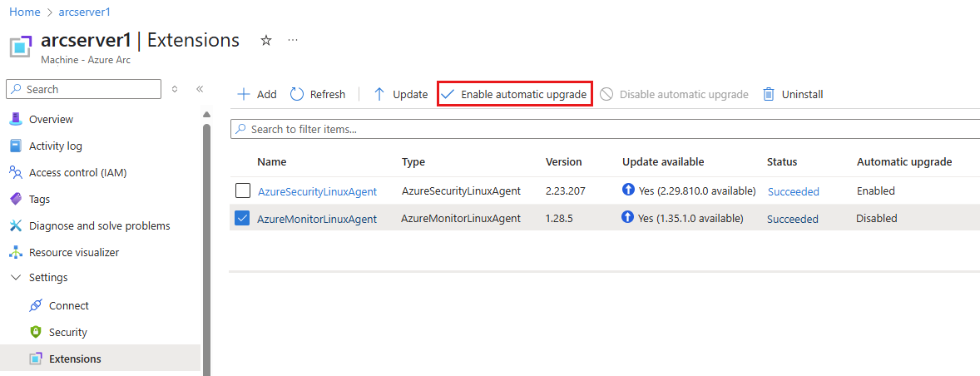Open the Overview menu item
The height and width of the screenshot is (376, 980).
(x=52, y=119)
